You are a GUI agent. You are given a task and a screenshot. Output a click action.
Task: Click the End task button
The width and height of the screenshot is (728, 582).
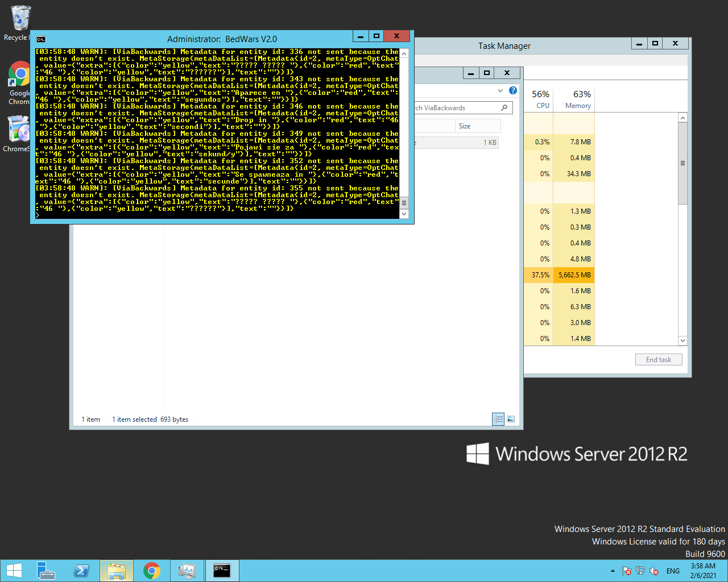click(x=659, y=360)
